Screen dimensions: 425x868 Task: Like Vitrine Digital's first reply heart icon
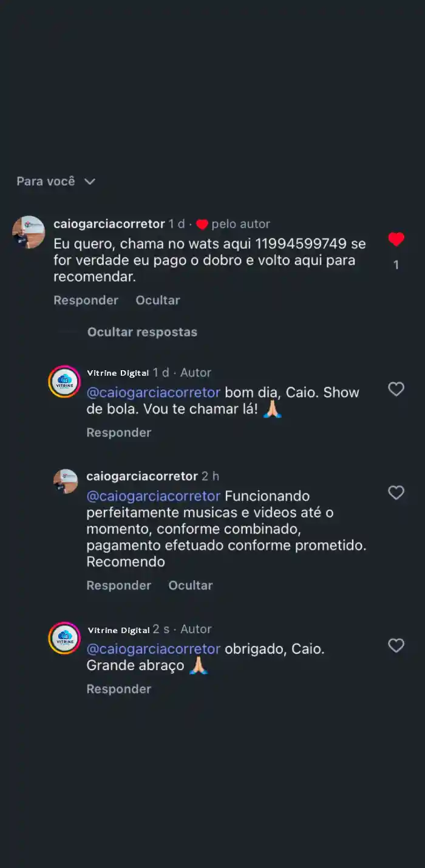click(396, 389)
